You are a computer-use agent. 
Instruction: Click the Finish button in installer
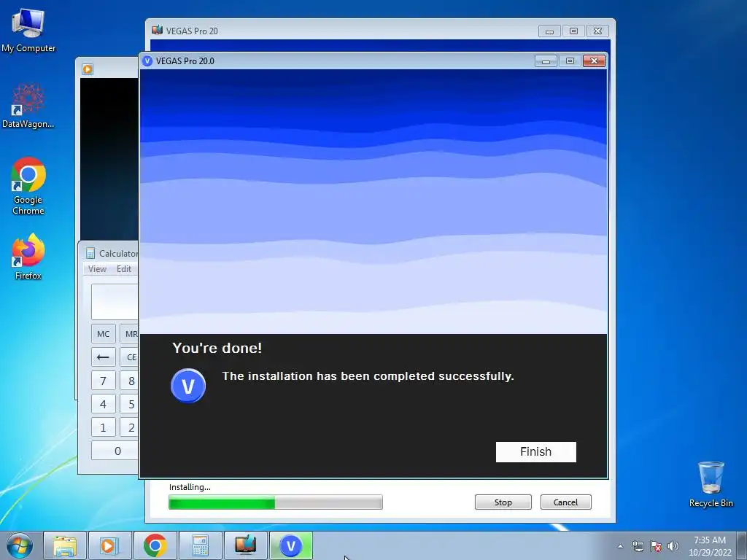[x=536, y=452]
